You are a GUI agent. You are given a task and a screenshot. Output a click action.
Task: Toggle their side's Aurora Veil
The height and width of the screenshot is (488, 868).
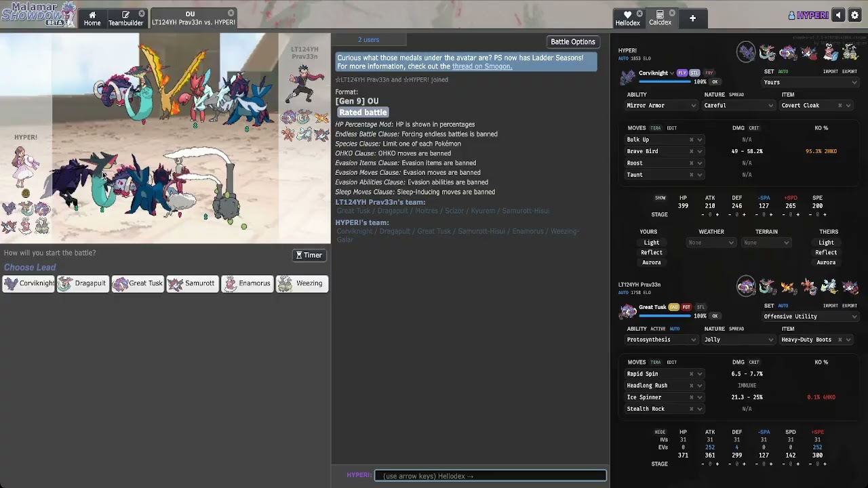pyautogui.click(x=826, y=263)
